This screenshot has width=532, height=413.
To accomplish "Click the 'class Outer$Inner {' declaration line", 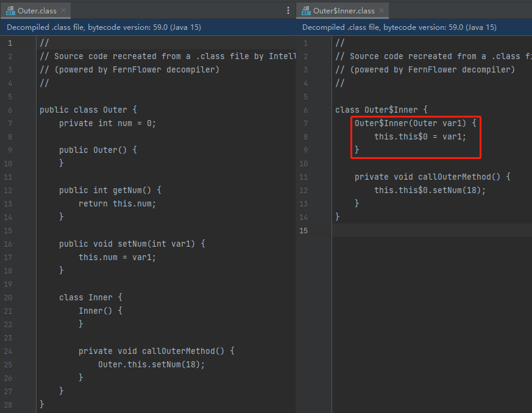I will (x=381, y=110).
